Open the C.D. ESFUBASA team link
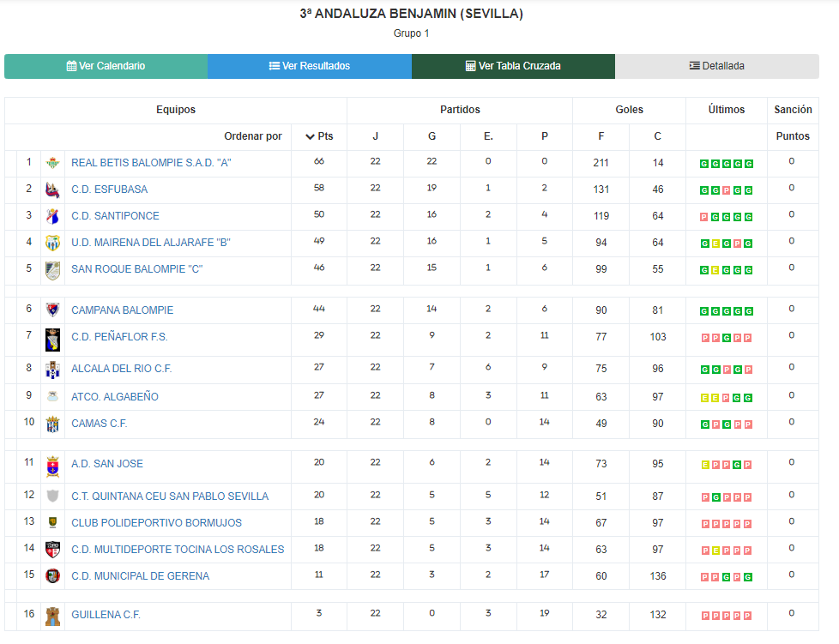 109,190
